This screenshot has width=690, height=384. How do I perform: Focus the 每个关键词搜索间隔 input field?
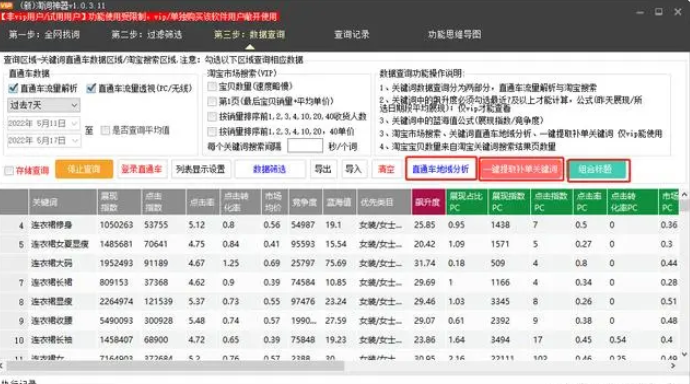[x=305, y=146]
